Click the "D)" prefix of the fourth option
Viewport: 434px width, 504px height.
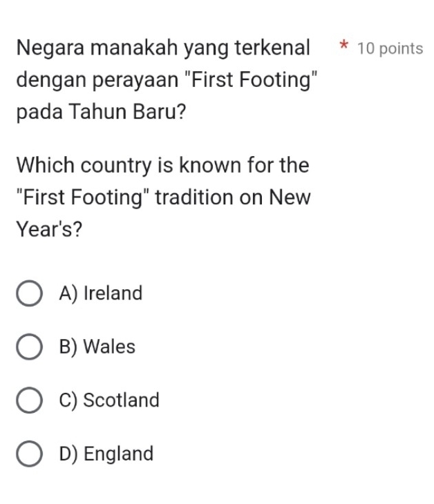click(x=69, y=454)
